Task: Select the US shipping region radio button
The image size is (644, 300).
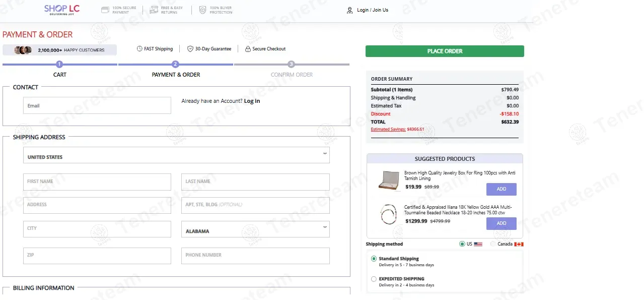Action: coord(462,244)
